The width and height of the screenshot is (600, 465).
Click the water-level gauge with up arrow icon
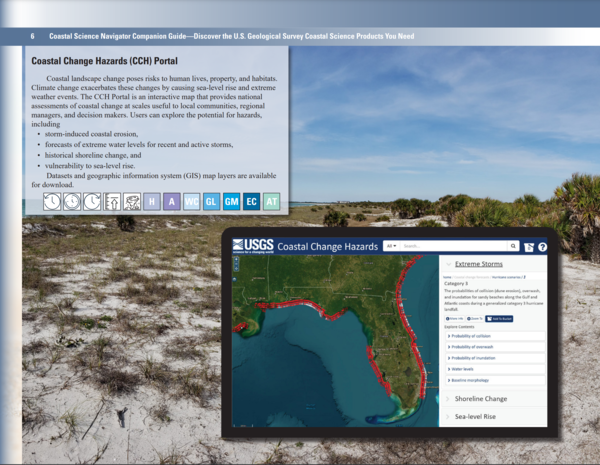(112, 201)
